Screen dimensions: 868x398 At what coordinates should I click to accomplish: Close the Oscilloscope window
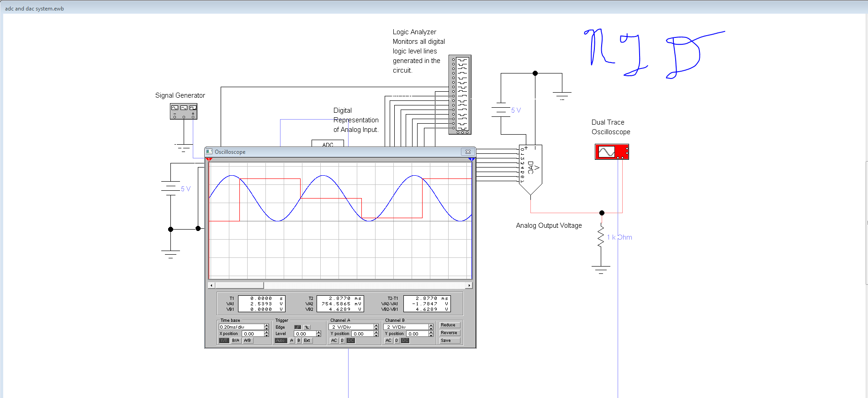tap(468, 152)
